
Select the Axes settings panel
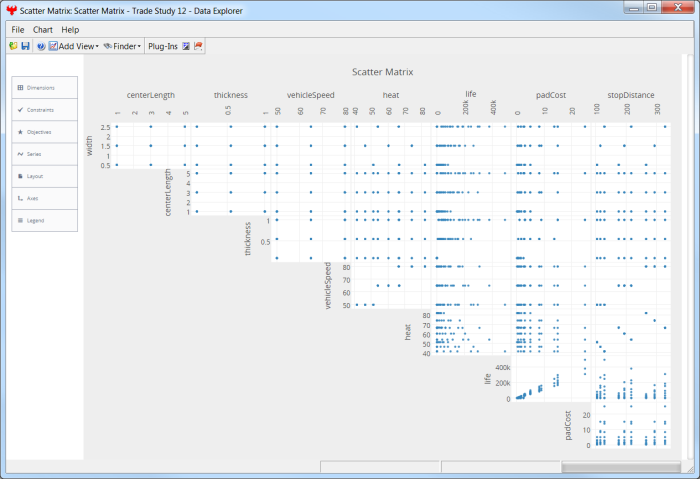click(x=44, y=198)
